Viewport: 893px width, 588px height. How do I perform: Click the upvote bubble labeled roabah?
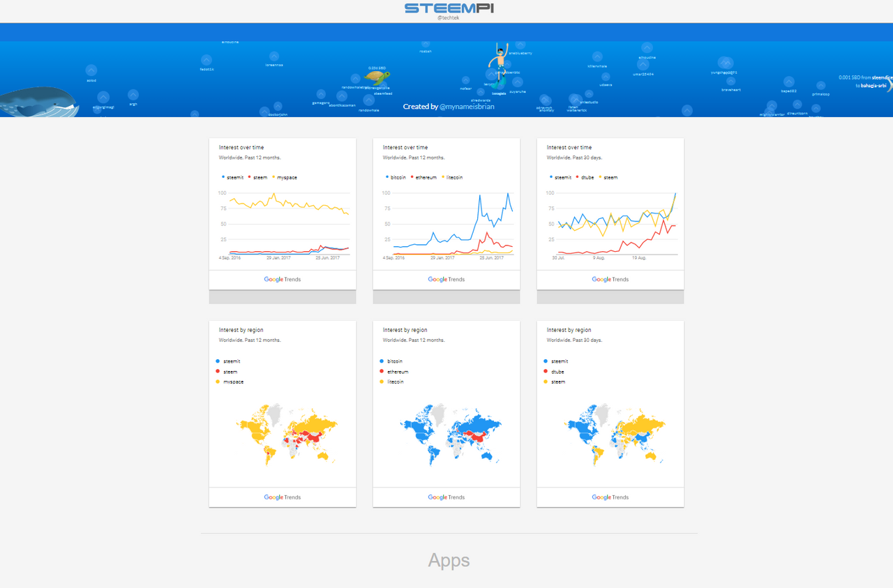(426, 45)
